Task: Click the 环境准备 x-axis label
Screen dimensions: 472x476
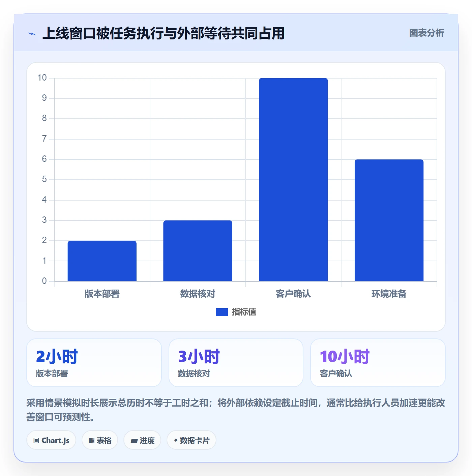Action: [x=389, y=294]
